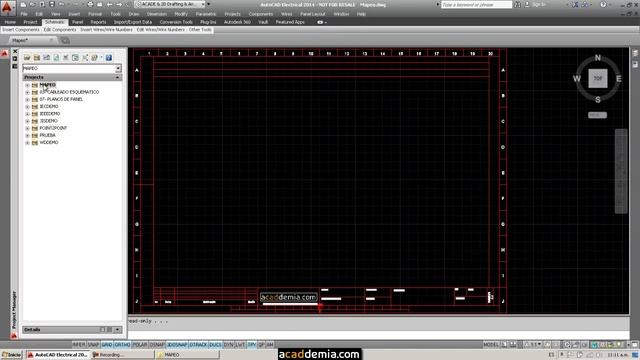Image resolution: width=640 pixels, height=360 pixels.
Task: Click Insert Wires/Wire Numbers panel button
Action: [106, 30]
